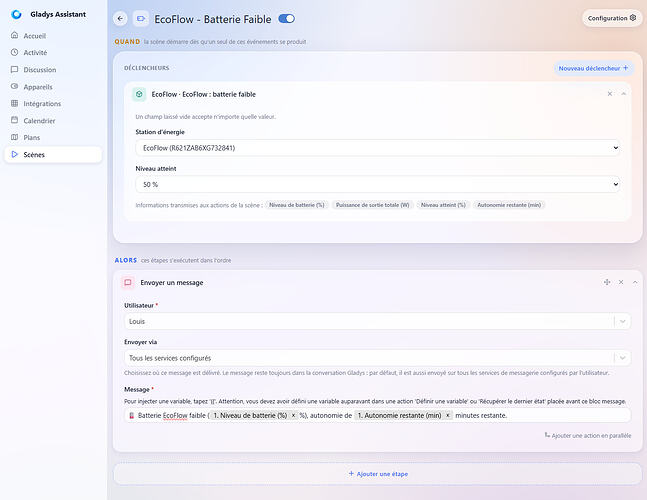Click the scene icon beside title
647x500 pixels.
click(x=141, y=19)
